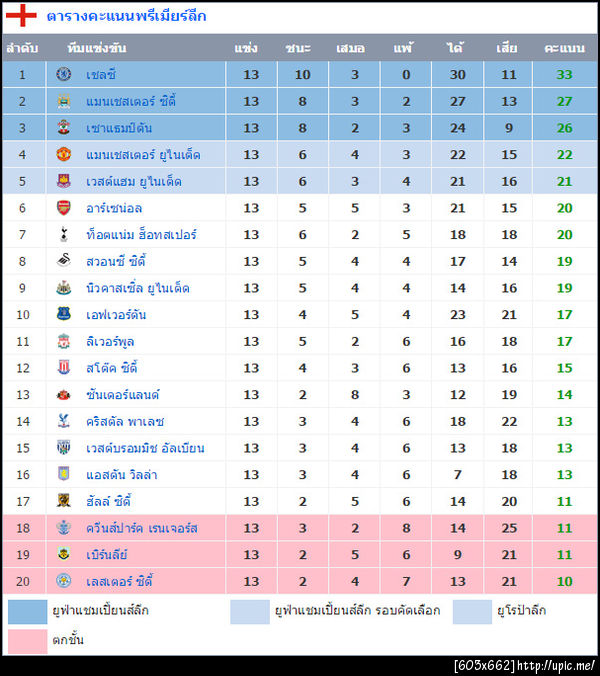
Task: Click the Chelsea club crest icon
Action: pyautogui.click(x=64, y=75)
